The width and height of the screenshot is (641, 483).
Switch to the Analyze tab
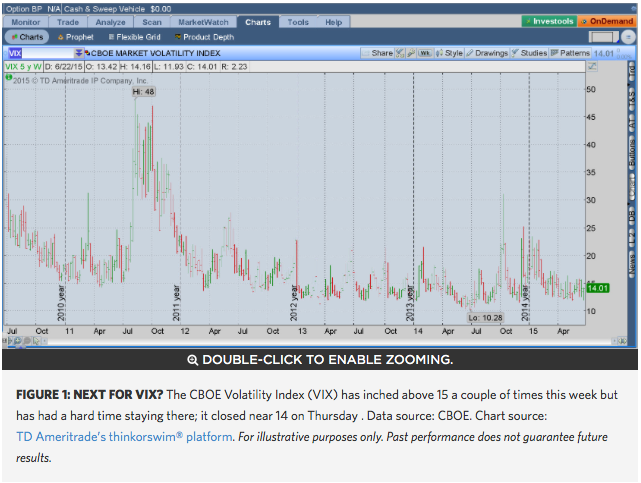tap(110, 22)
